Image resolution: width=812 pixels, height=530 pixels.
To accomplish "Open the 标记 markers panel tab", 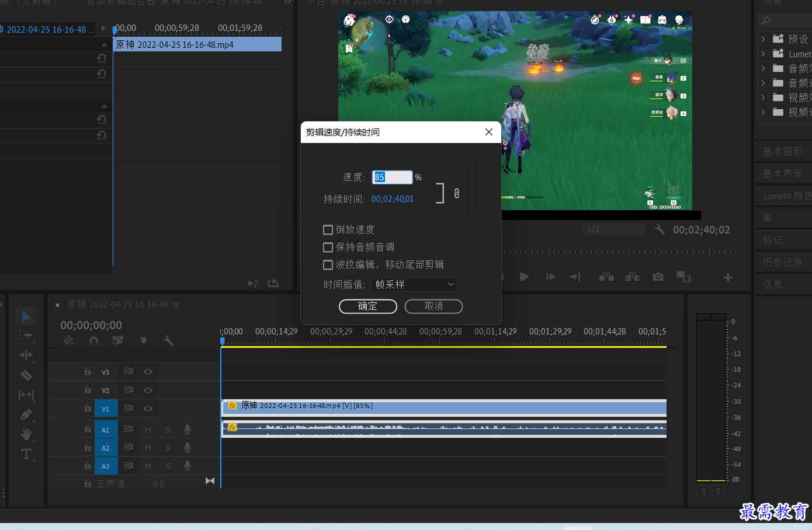I will click(x=772, y=240).
